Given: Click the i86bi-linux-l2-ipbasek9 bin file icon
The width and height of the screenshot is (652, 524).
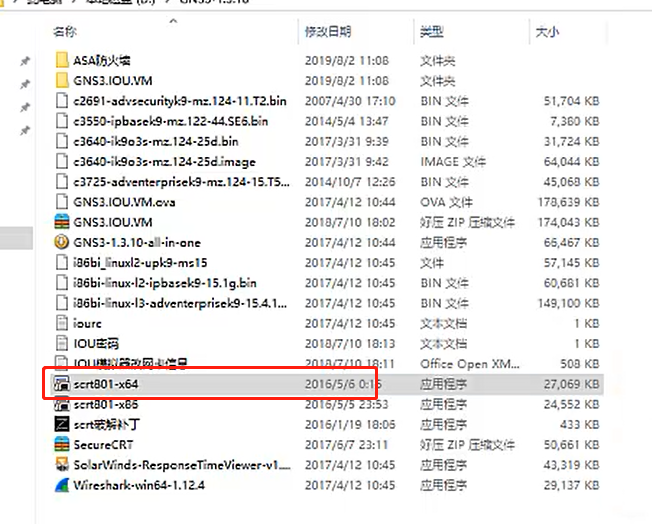Looking at the screenshot, I should pyautogui.click(x=62, y=283).
